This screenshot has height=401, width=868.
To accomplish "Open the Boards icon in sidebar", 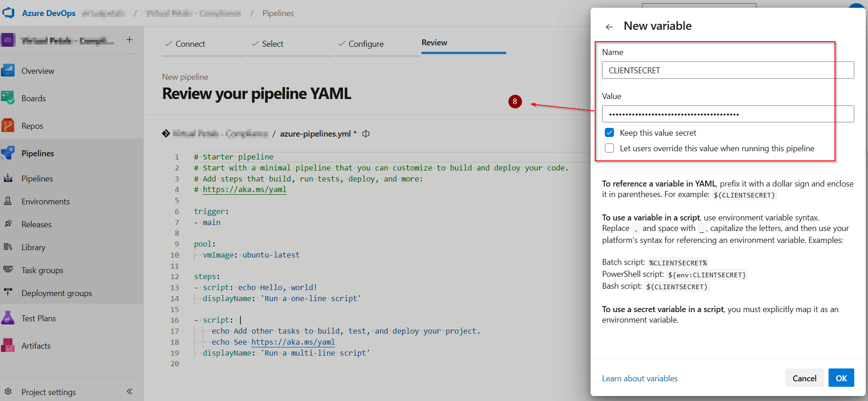I will click(8, 98).
